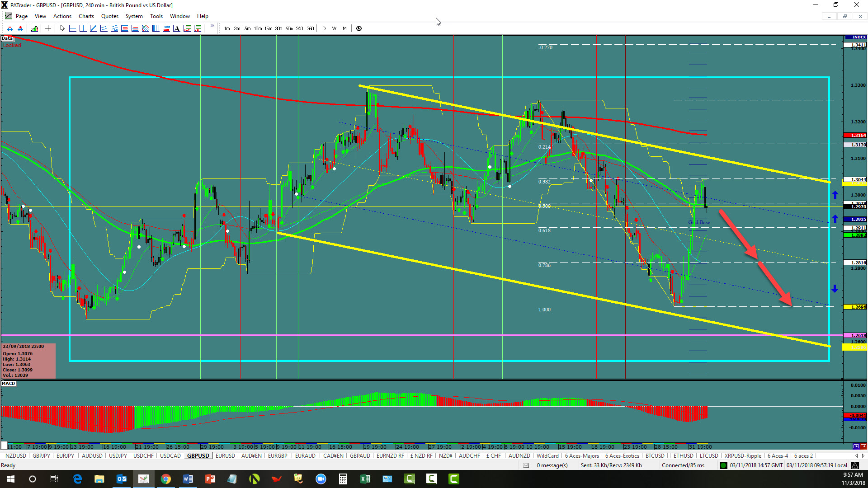Click the Data label on chart
This screenshot has width=868, height=488.
click(x=7, y=38)
